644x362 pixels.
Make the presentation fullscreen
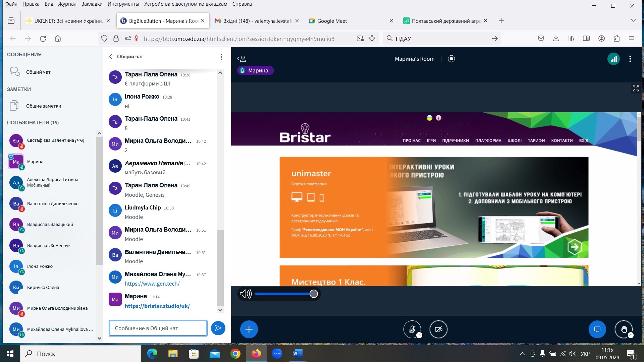[x=636, y=88]
